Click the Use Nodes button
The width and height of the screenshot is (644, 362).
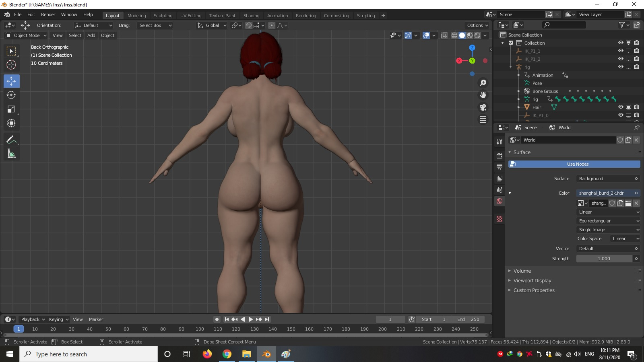point(574,164)
